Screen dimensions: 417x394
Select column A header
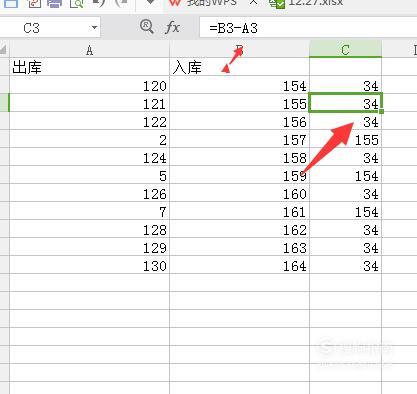click(89, 50)
